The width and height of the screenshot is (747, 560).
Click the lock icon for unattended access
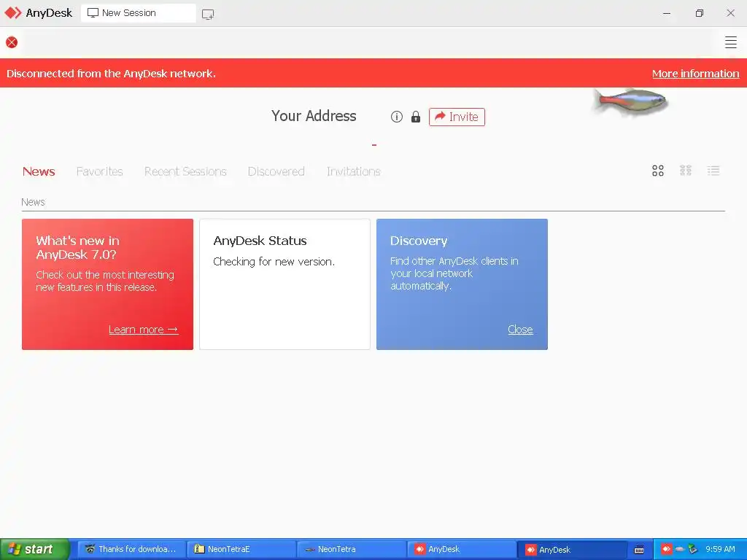pos(415,117)
